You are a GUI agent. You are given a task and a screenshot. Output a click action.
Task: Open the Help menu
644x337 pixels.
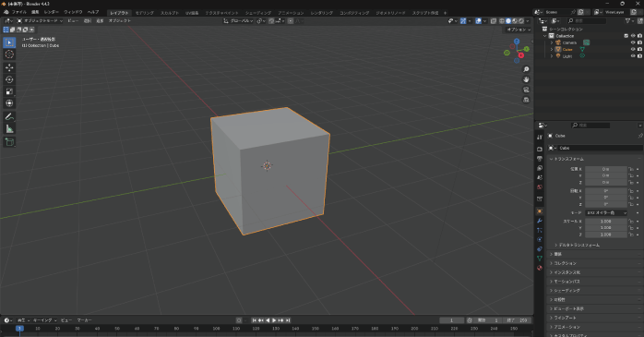point(93,12)
